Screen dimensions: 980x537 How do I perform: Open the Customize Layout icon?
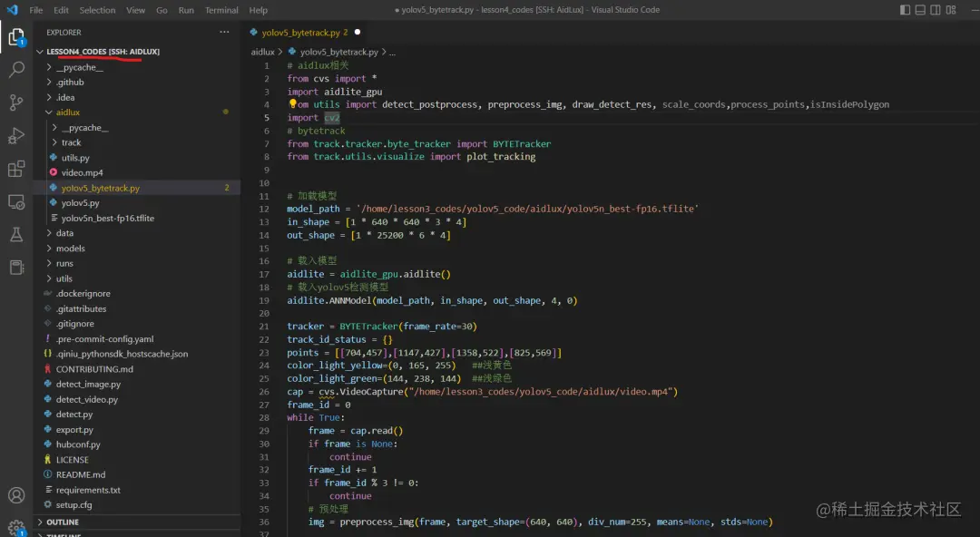pos(951,10)
